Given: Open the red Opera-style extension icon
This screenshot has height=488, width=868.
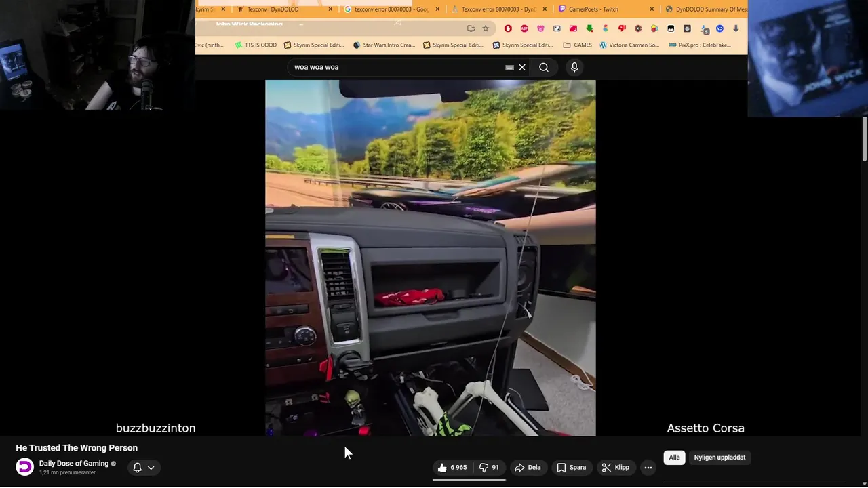Looking at the screenshot, I should [508, 28].
